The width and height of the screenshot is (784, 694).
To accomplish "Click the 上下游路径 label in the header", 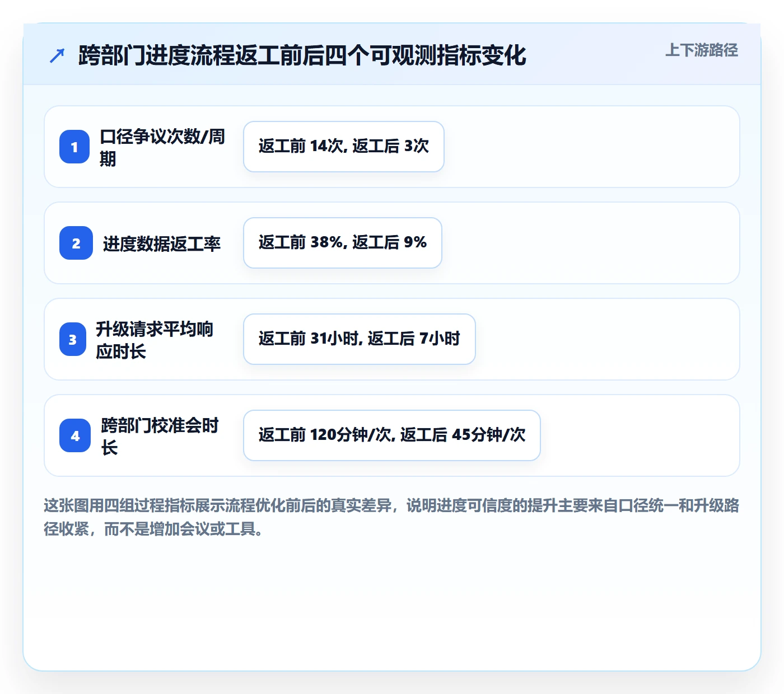I will (702, 50).
